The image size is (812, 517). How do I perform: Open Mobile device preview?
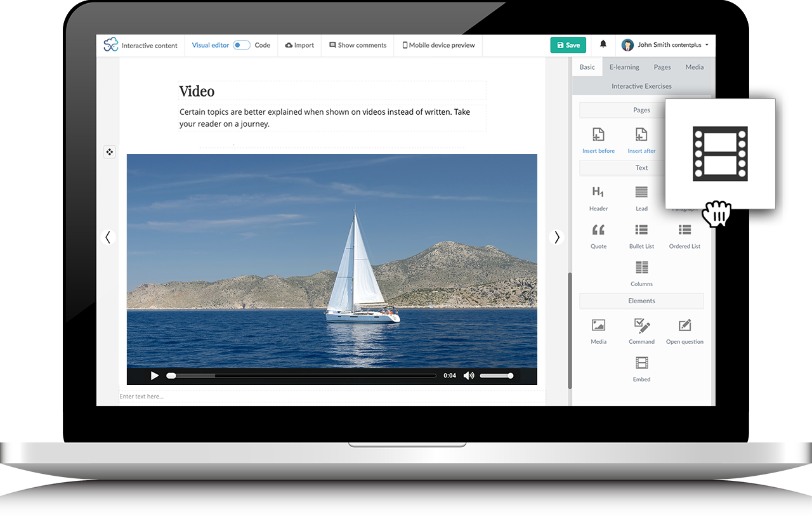[x=438, y=45]
